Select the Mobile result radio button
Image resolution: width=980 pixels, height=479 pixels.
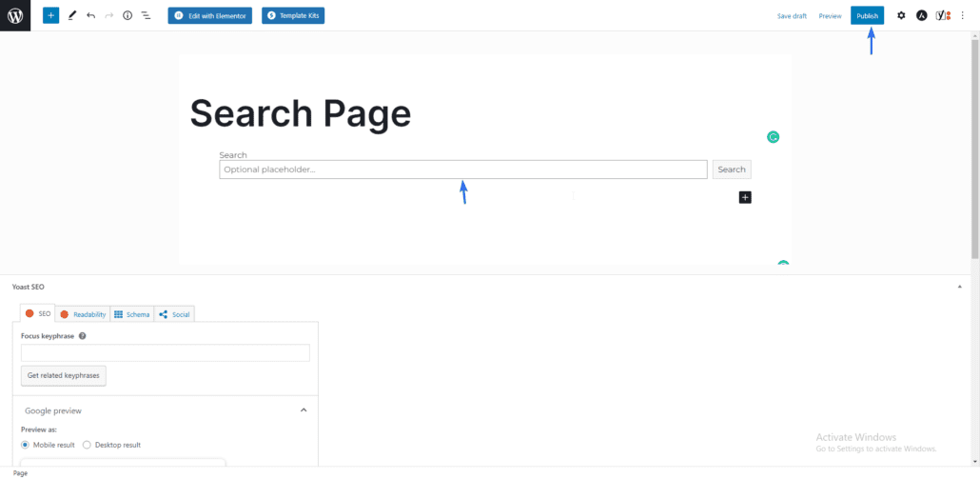(x=25, y=446)
